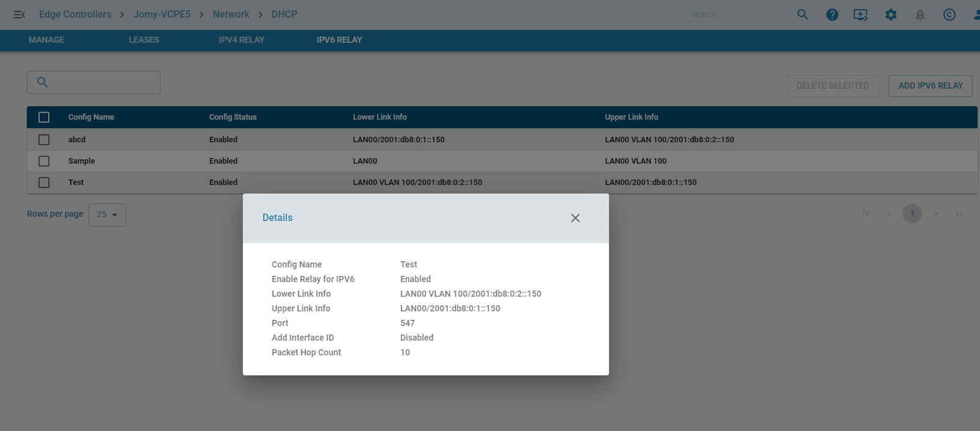Switch to the LEASES tab
This screenshot has height=431, width=980.
[144, 40]
